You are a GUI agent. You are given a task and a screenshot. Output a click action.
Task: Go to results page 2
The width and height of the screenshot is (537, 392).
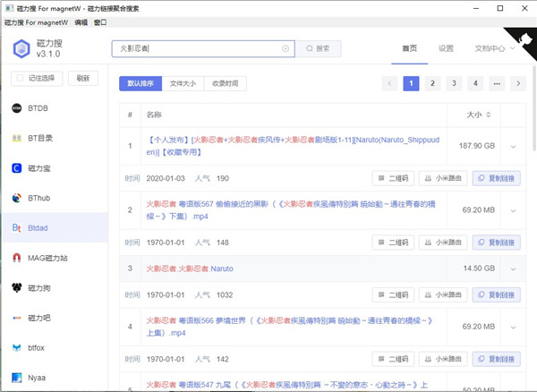[432, 83]
